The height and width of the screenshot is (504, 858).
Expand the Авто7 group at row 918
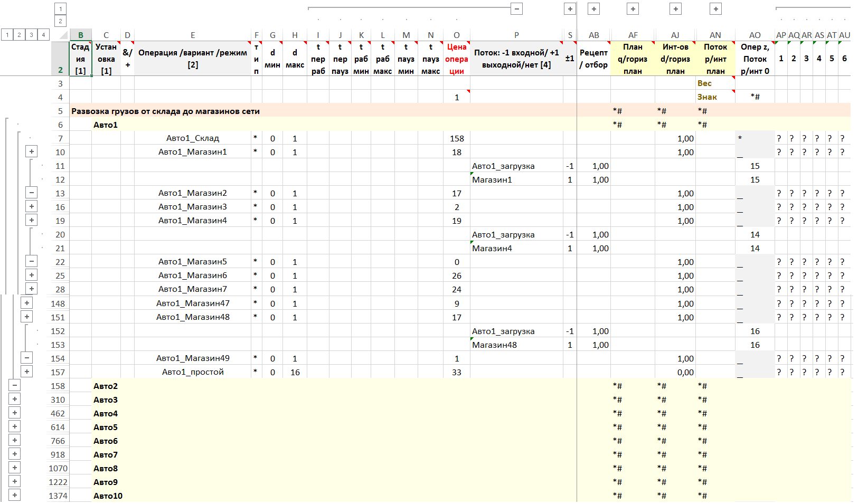[15, 454]
